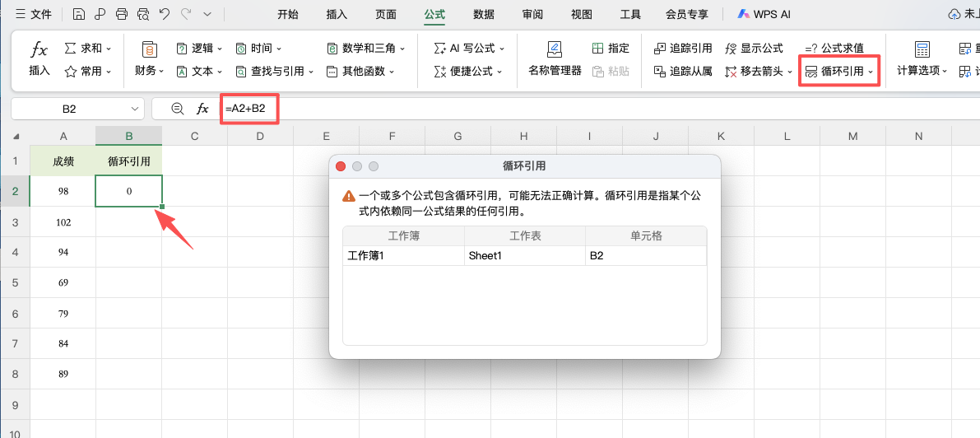Open the 文本 functions dropdown

[198, 72]
